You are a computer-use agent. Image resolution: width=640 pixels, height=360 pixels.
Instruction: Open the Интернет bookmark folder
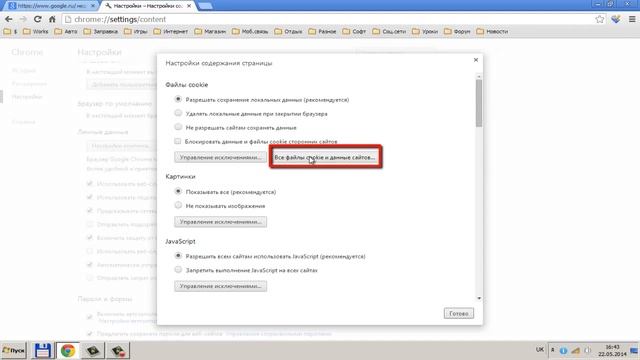pyautogui.click(x=171, y=31)
